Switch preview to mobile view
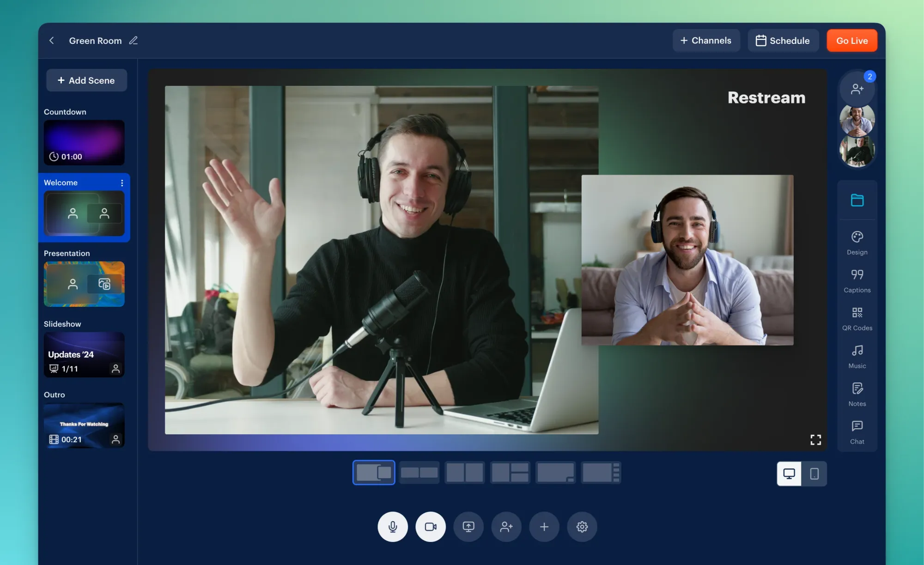This screenshot has width=924, height=565. [x=814, y=473]
